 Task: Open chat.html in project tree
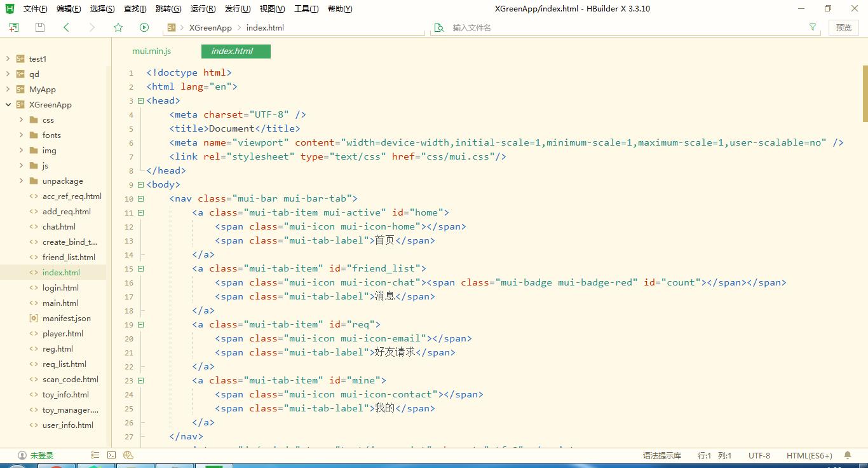(x=59, y=226)
